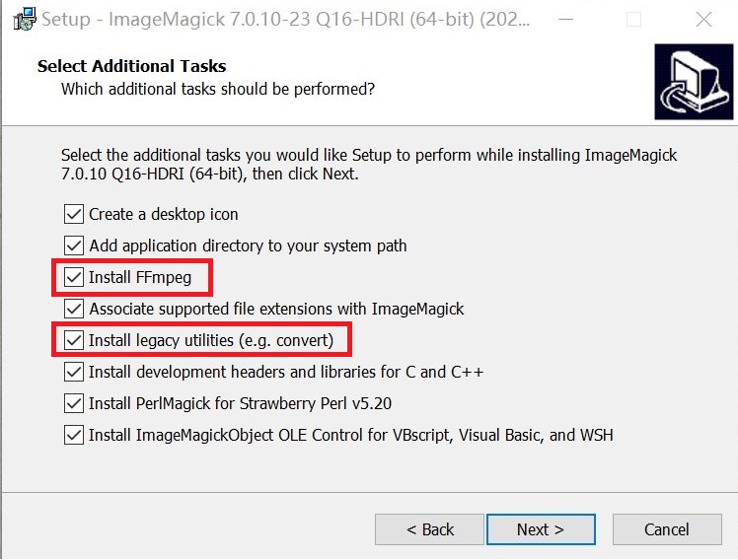
Task: Toggle Associate supported file extensions checkbox
Action: 74,309
